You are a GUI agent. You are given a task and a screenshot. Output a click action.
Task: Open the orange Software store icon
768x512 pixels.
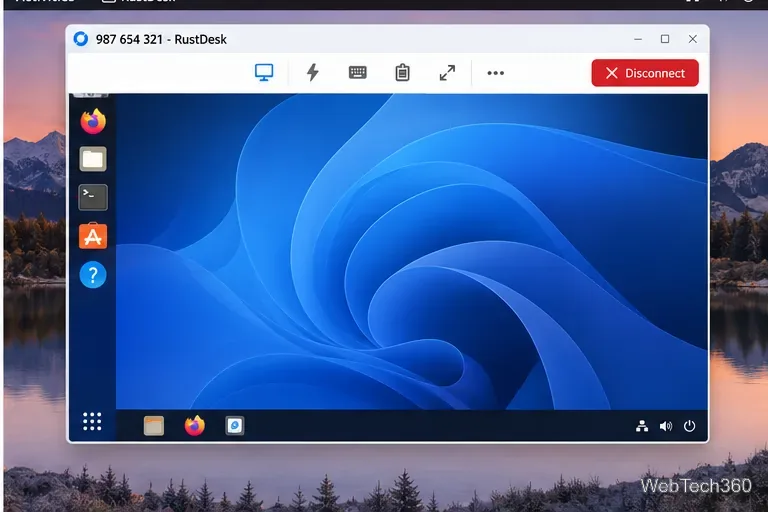point(93,236)
